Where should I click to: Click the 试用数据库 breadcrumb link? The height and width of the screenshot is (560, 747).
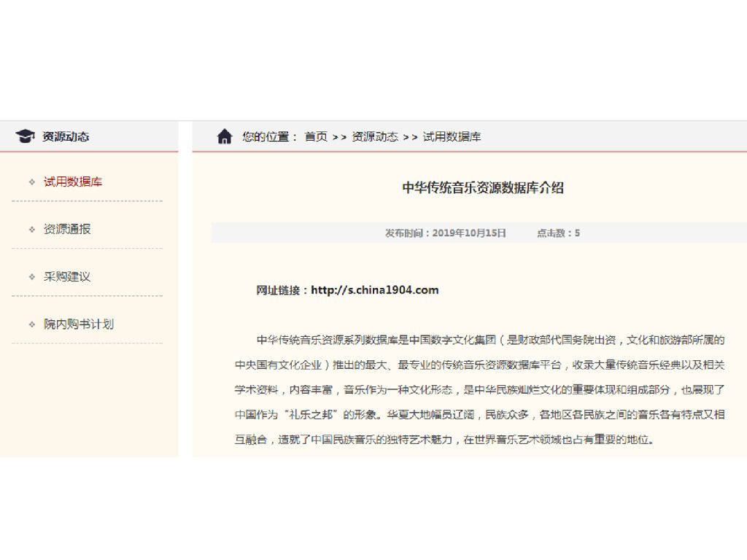tap(452, 136)
